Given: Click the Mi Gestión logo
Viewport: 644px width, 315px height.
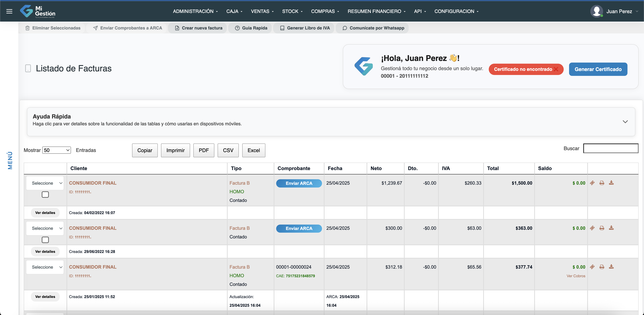Looking at the screenshot, I should [x=38, y=11].
